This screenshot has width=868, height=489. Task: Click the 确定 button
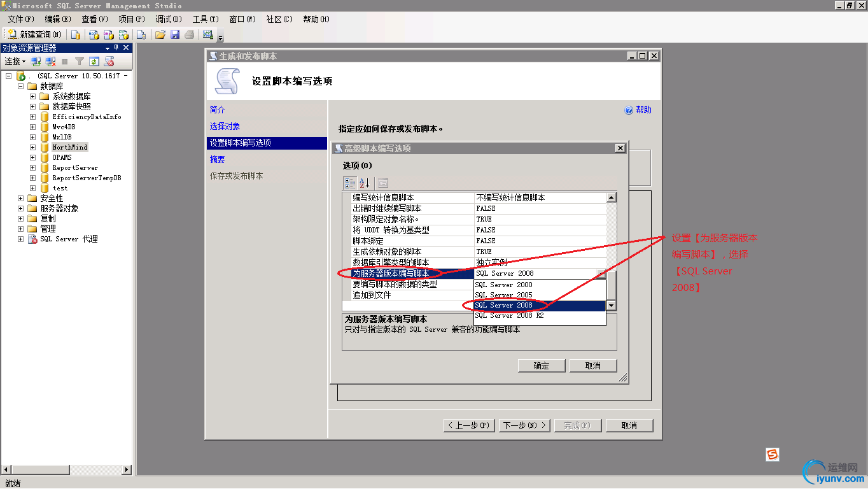(x=541, y=365)
